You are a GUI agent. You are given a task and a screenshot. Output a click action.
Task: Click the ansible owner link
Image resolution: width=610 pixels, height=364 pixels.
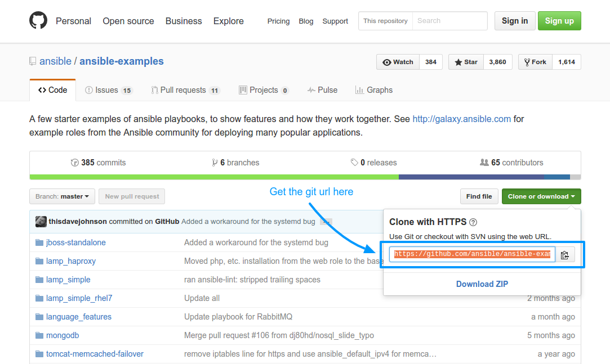click(55, 61)
